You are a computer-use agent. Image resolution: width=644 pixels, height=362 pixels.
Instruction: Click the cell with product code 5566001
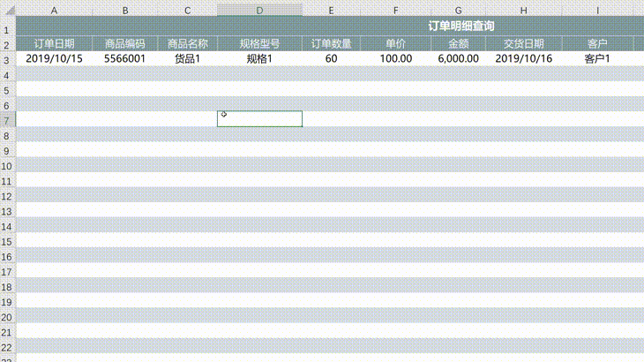[x=124, y=59]
